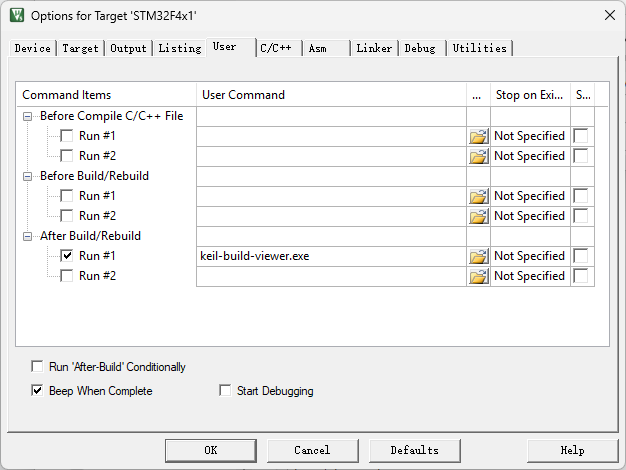Open the Linker tab
The height and width of the screenshot is (470, 626).
tap(374, 48)
